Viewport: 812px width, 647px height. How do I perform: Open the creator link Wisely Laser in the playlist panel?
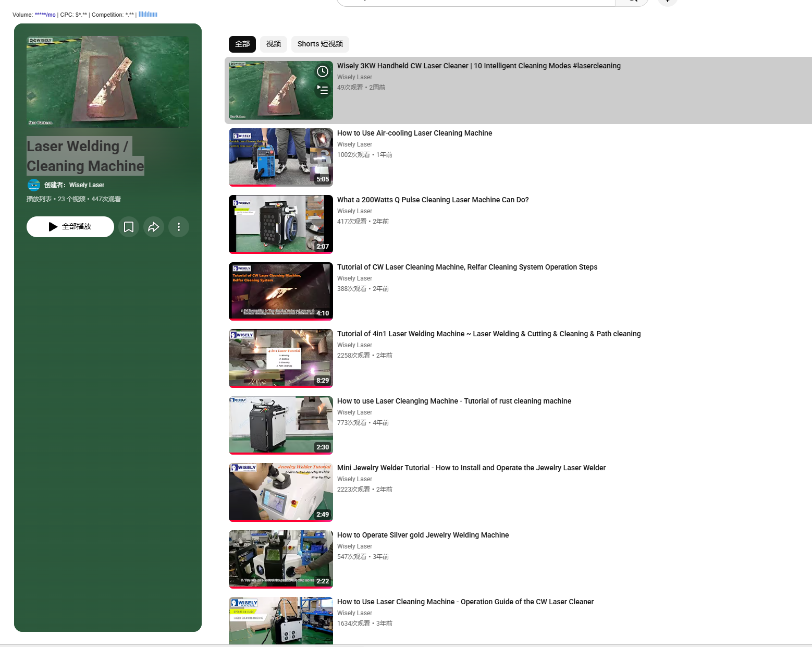87,185
